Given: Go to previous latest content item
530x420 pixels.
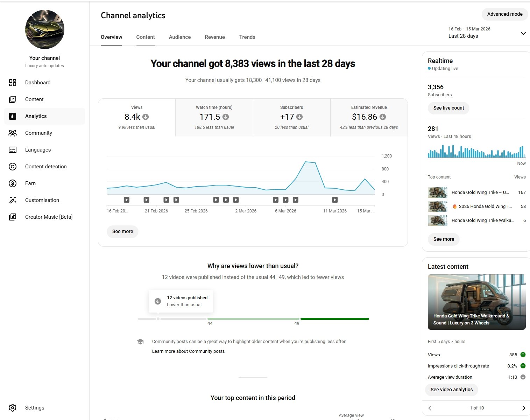Looking at the screenshot, I should click(x=430, y=408).
